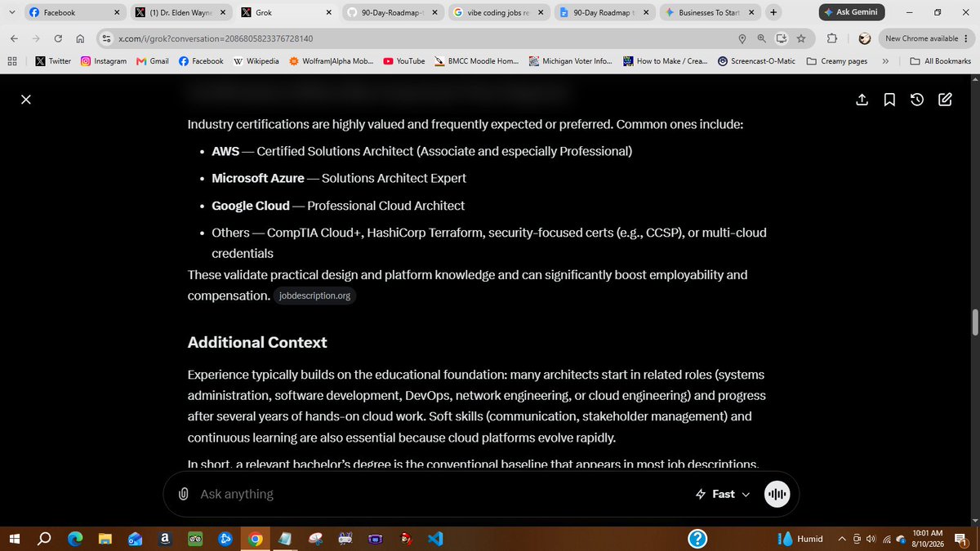
Task: Open the Amazon taskbar icon
Action: pos(165,539)
